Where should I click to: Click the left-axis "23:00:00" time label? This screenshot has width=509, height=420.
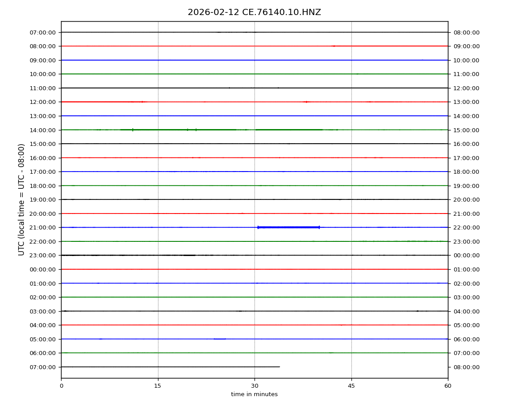tap(42, 256)
